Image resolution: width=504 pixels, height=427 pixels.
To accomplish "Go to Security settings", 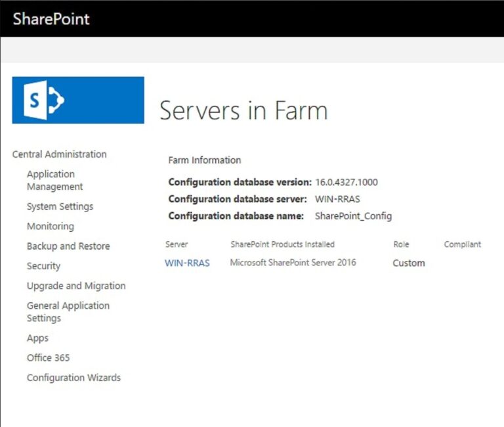I will click(x=44, y=266).
